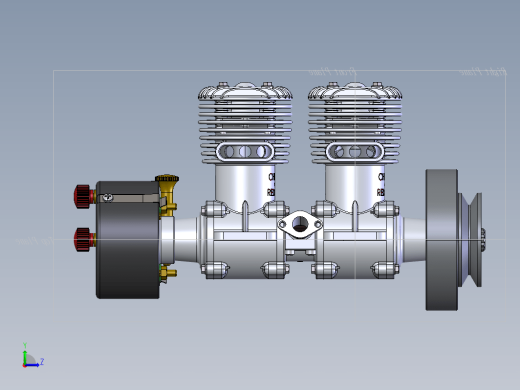The width and height of the screenshot is (520, 390).
Task: Select tapered shaft housing beside the black housing
Action: (x=187, y=239)
